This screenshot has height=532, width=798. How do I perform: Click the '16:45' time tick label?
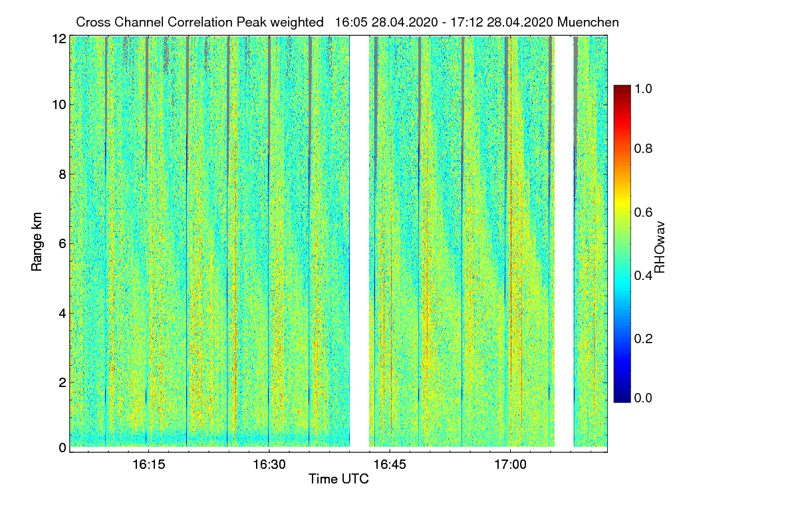click(389, 464)
